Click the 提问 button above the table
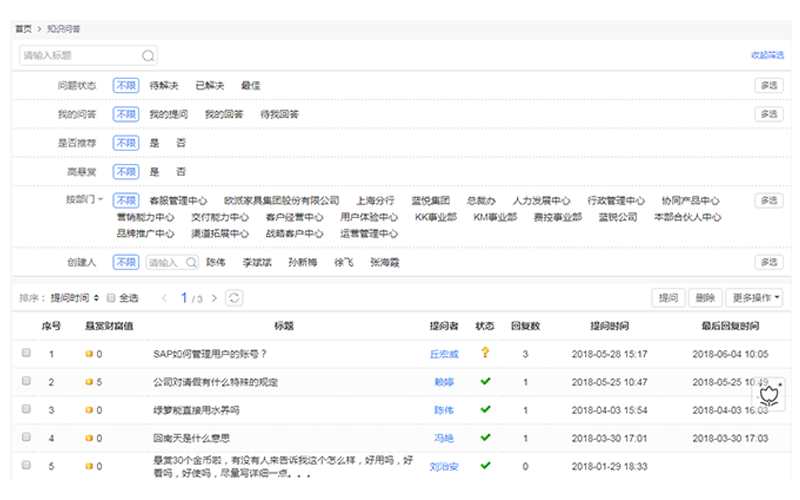This screenshot has height=500, width=800. tap(667, 298)
